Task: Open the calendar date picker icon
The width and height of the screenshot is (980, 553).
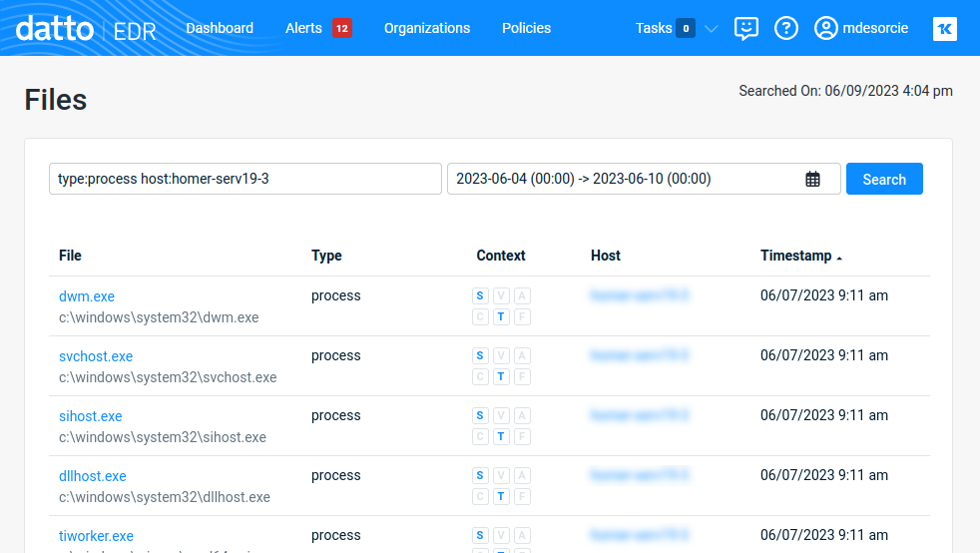Action: pos(812,180)
